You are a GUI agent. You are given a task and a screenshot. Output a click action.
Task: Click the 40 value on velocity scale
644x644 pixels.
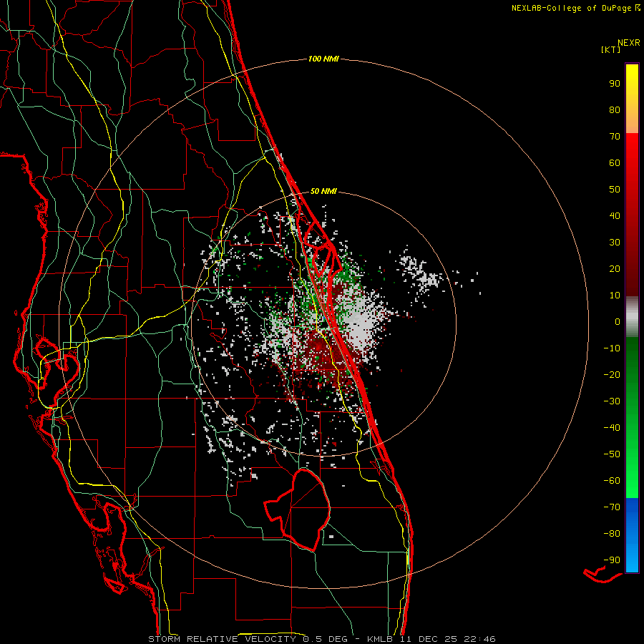pyautogui.click(x=615, y=215)
